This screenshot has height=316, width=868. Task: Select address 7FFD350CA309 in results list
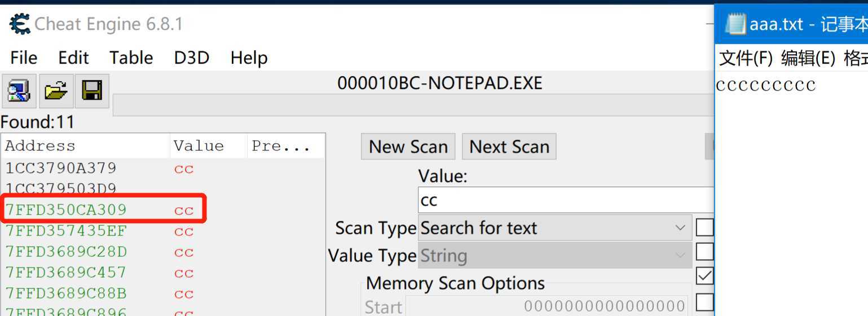[66, 210]
